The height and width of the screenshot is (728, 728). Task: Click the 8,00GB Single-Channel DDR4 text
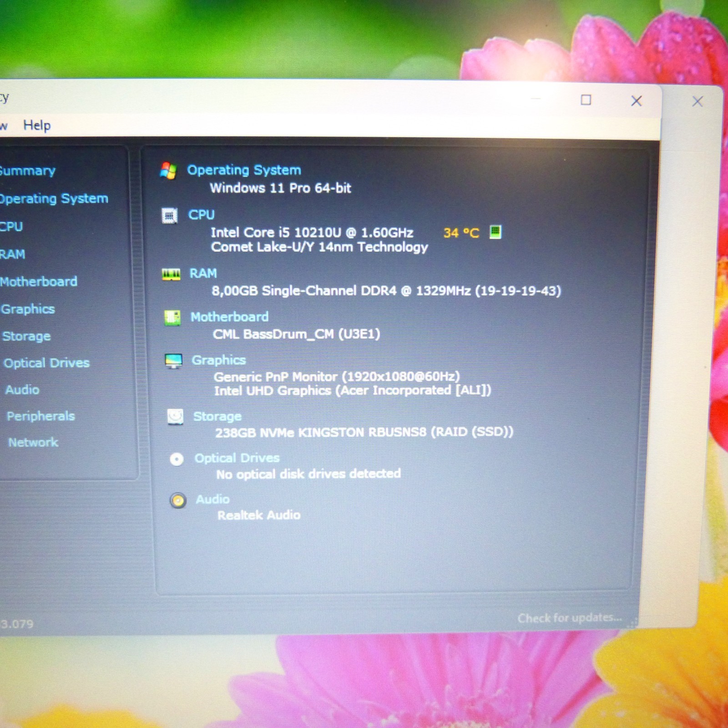386,291
